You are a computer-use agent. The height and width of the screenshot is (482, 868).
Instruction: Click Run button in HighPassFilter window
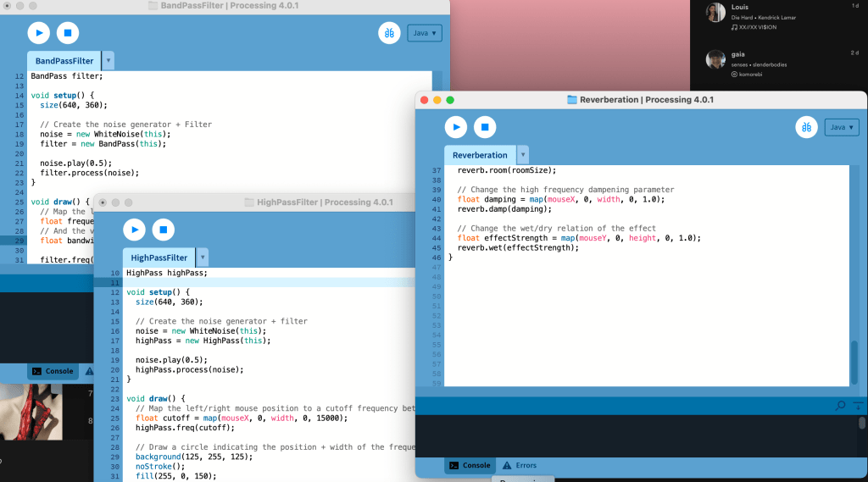click(134, 230)
